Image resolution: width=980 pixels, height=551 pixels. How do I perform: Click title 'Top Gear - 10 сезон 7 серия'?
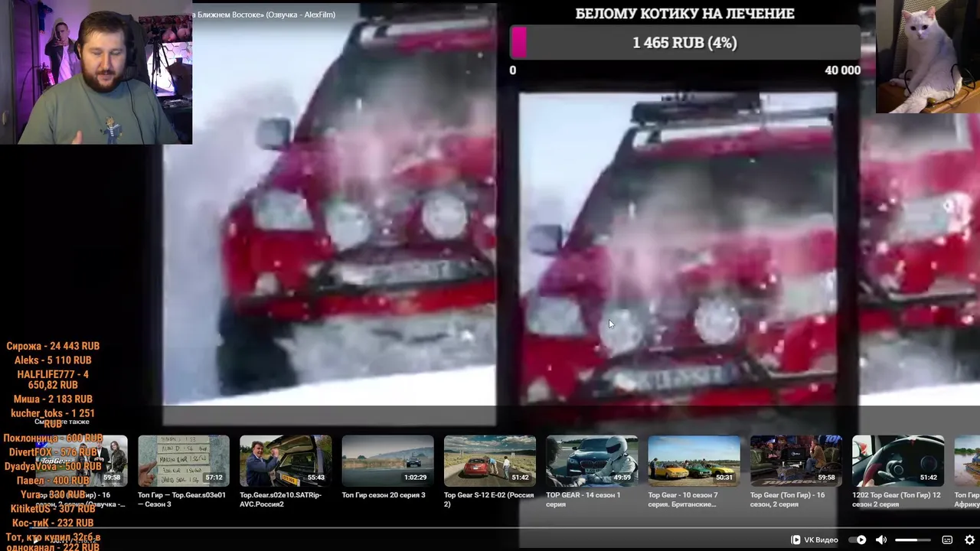[x=683, y=500]
